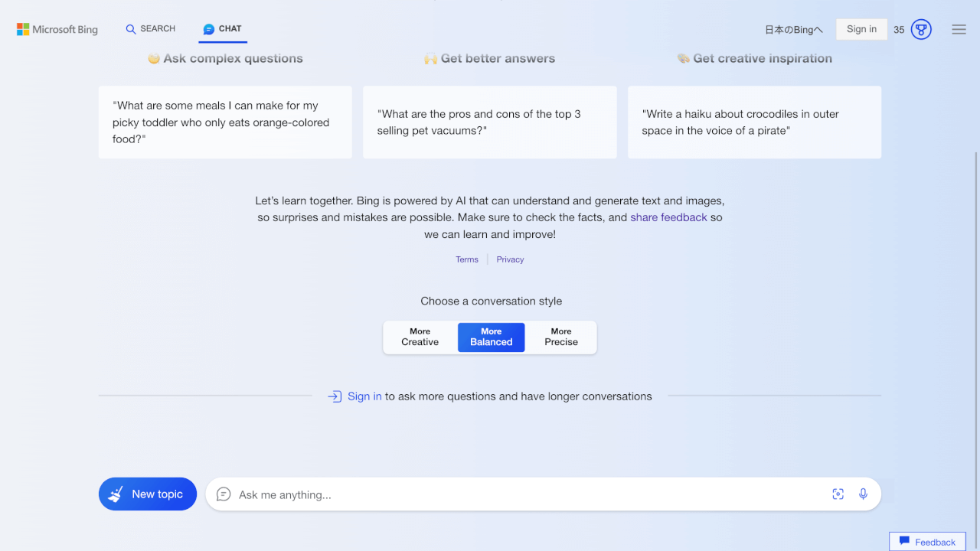This screenshot has width=980, height=551.
Task: Click the chat bubble icon in input box
Action: pos(224,494)
